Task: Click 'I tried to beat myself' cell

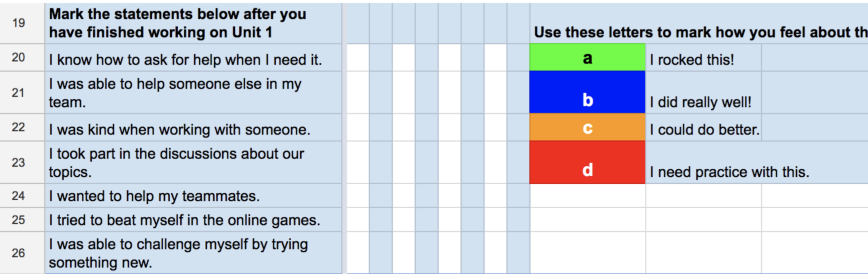Action: [x=193, y=220]
